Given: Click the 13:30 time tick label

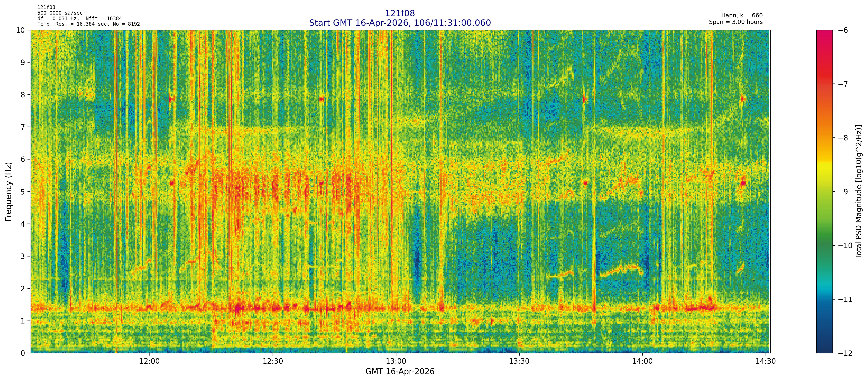Looking at the screenshot, I should (519, 362).
